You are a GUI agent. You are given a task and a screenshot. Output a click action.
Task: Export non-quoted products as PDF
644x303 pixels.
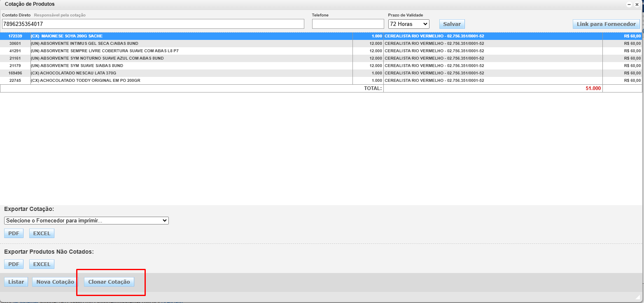point(14,264)
